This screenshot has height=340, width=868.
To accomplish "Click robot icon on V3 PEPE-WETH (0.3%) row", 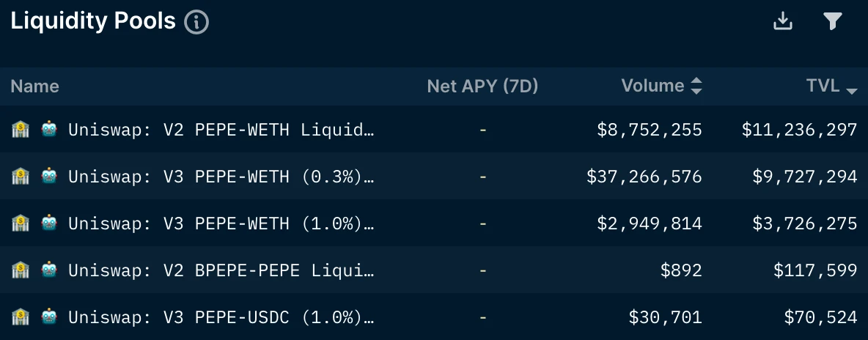I will tap(49, 177).
